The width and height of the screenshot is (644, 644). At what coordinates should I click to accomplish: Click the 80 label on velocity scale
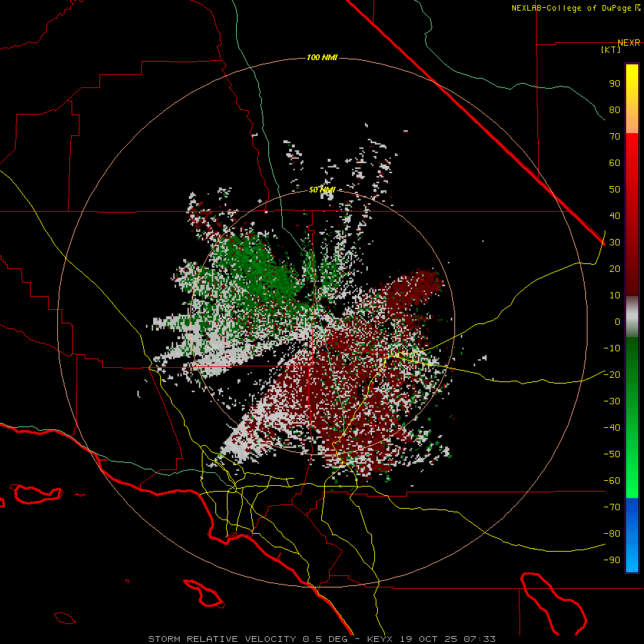tap(615, 110)
